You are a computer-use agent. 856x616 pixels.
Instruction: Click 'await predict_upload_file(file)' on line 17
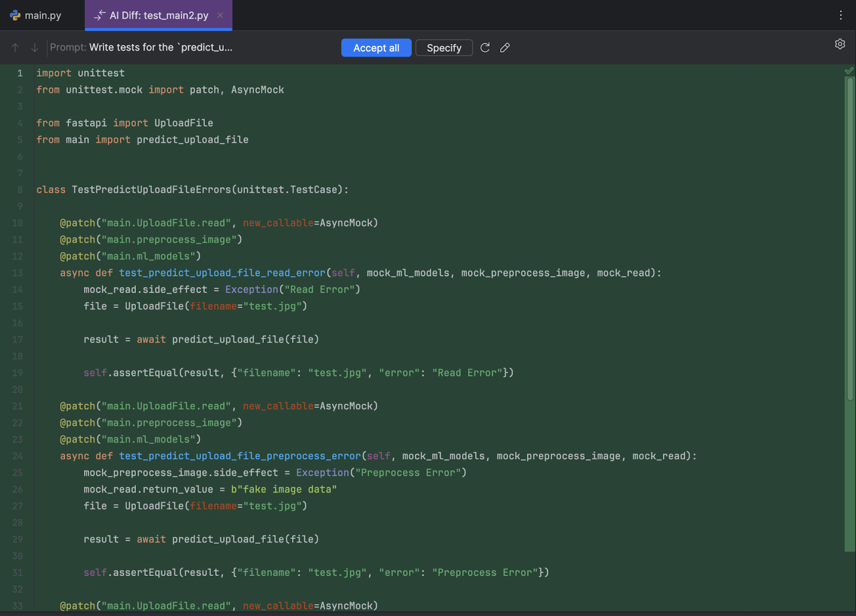(228, 340)
